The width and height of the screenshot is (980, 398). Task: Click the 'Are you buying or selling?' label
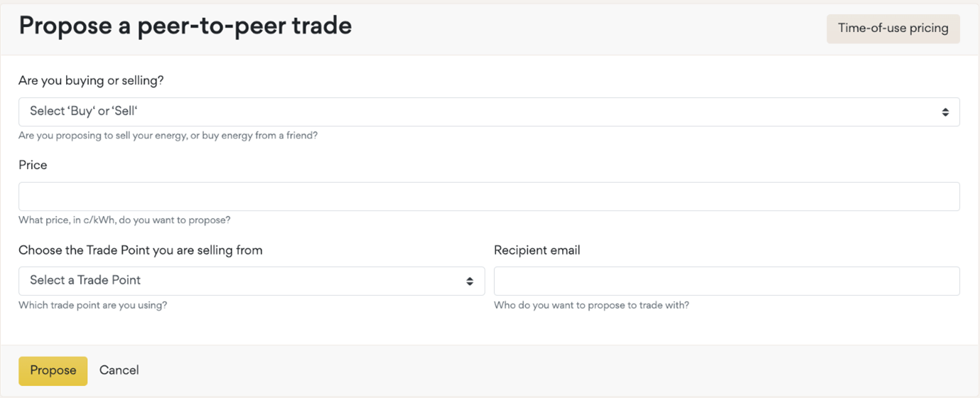(91, 81)
